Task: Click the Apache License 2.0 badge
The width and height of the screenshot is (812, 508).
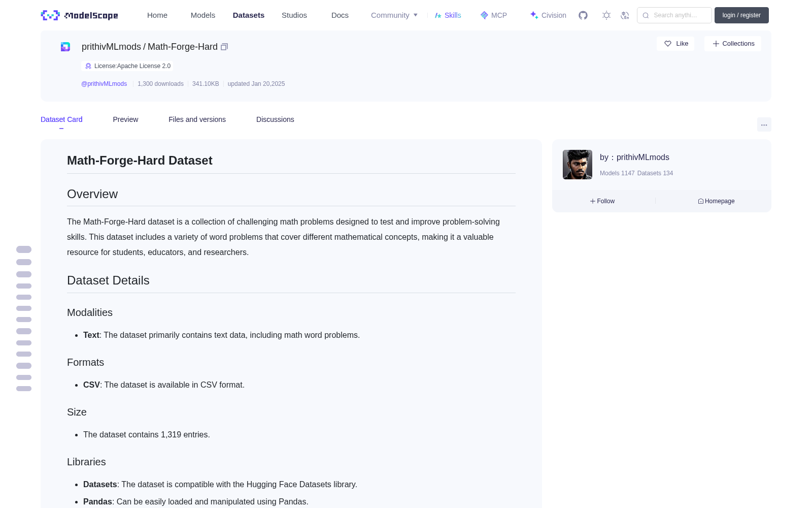Action: 127,66
